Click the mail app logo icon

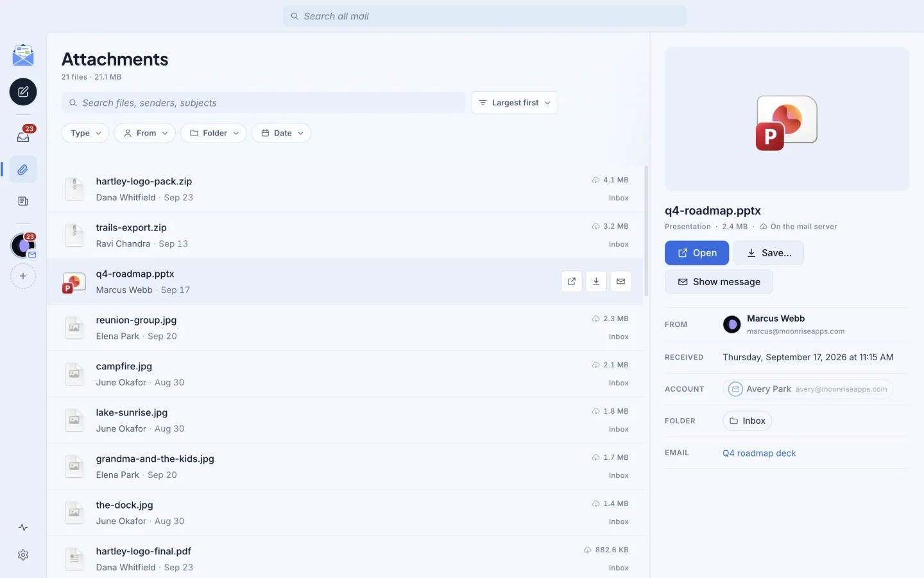tap(23, 55)
